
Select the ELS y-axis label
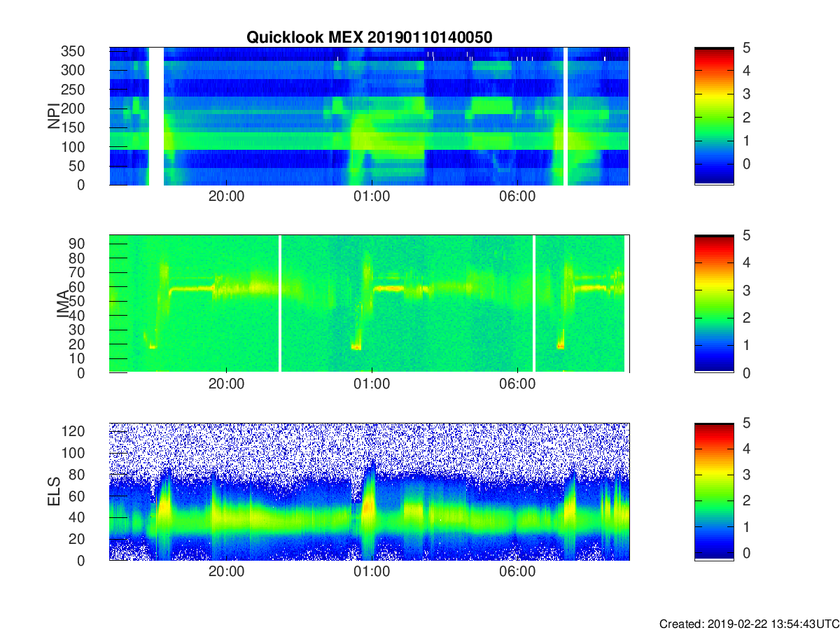53,490
